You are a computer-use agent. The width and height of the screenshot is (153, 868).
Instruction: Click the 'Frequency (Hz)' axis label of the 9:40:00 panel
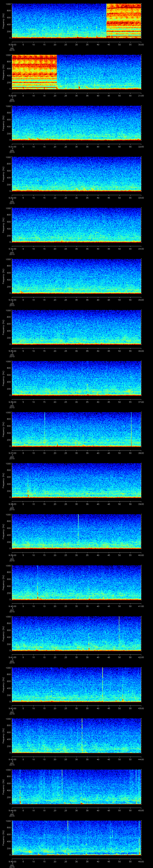point(3,582)
